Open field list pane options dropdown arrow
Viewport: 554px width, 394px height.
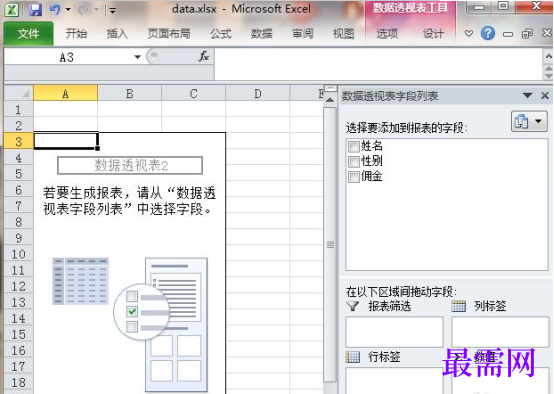tap(528, 95)
